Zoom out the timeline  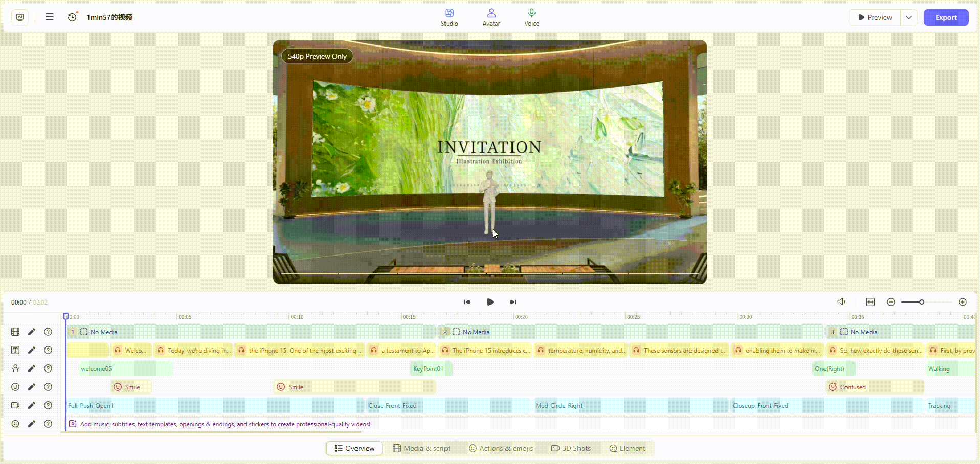890,302
